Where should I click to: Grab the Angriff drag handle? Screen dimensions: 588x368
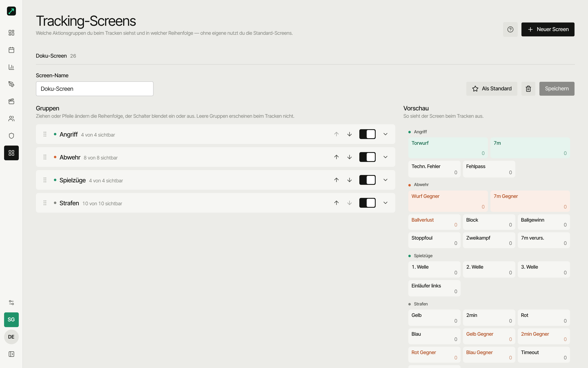coord(45,134)
